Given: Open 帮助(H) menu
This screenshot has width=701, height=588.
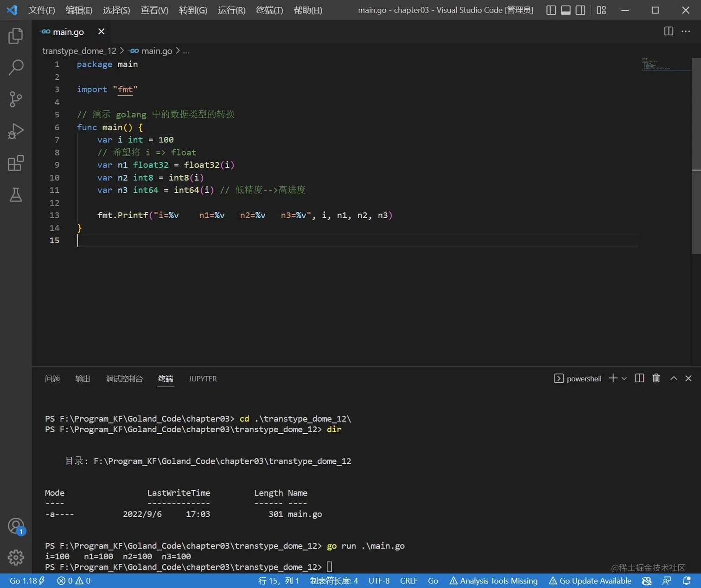Looking at the screenshot, I should [x=308, y=10].
